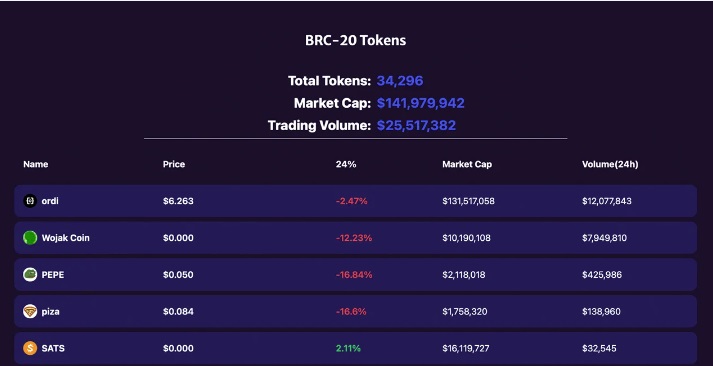Sort table by Name column header
This screenshot has height=366, width=713.
[36, 164]
